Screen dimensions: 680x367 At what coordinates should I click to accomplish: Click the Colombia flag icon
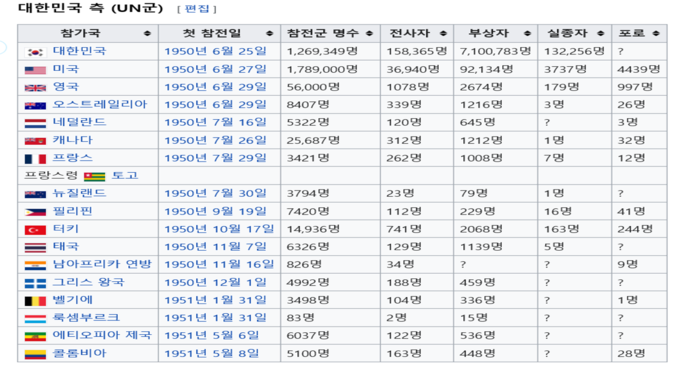35,354
